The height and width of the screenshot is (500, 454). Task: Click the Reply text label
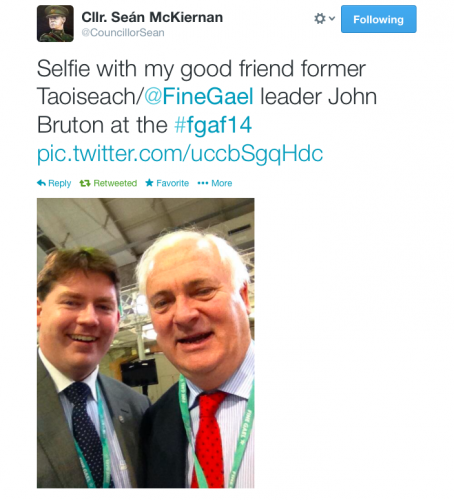tap(59, 183)
